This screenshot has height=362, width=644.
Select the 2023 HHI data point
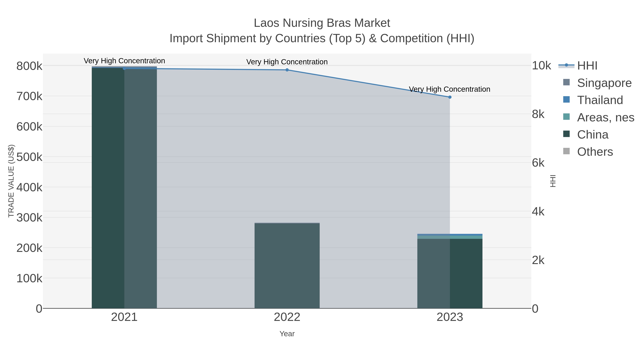point(450,97)
